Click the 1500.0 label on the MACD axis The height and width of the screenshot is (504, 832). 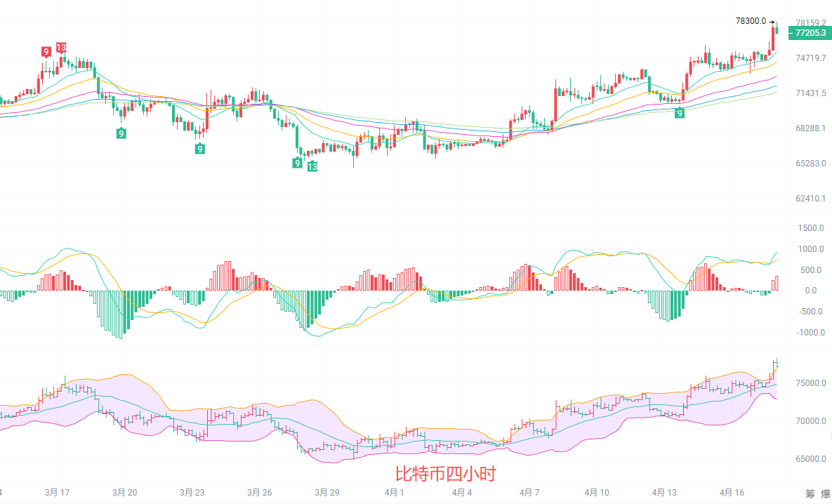[x=811, y=228]
